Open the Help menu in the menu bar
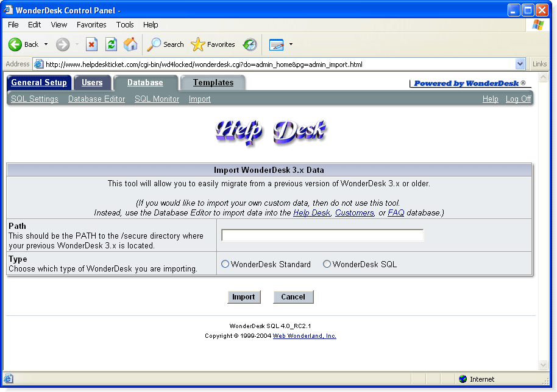This screenshot has width=557, height=392. click(151, 25)
